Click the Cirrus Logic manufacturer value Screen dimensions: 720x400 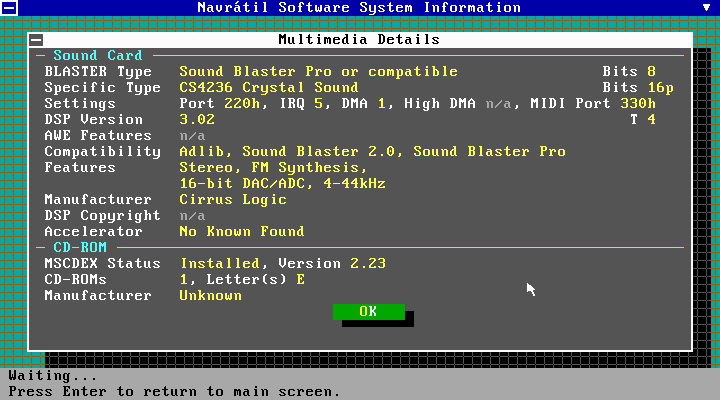click(x=232, y=200)
